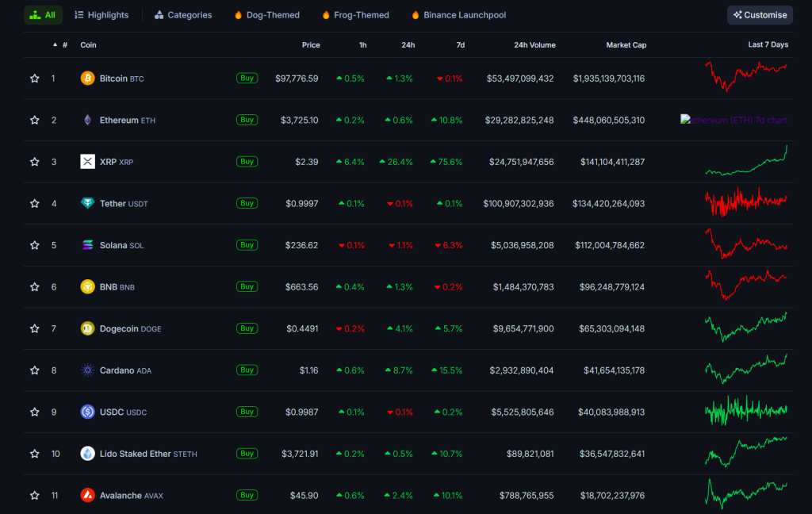Viewport: 812px width, 514px height.
Task: Click Buy button for XRP
Action: (x=247, y=162)
